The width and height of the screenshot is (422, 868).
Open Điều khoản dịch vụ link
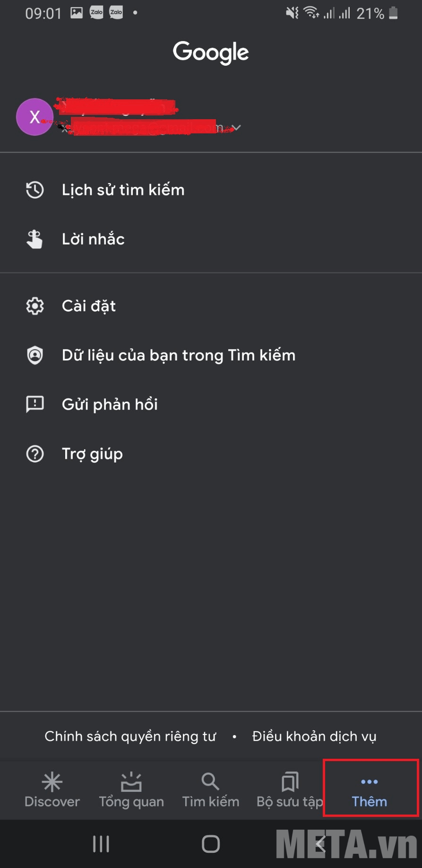(x=314, y=736)
